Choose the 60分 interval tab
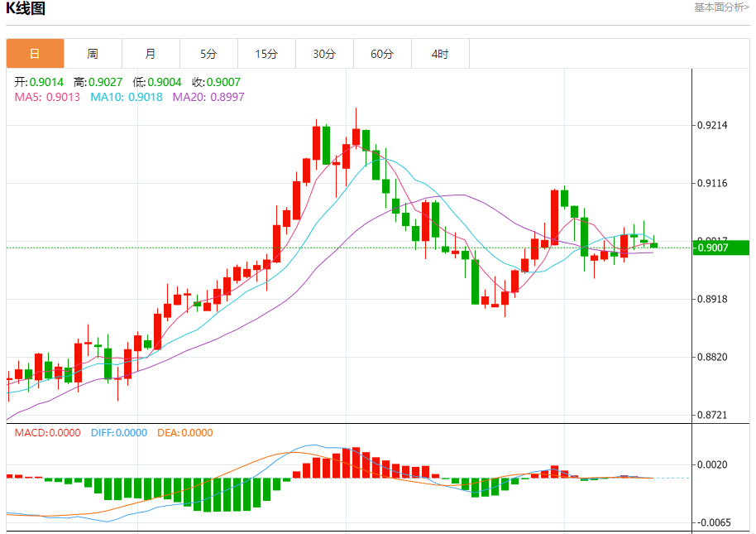The image size is (756, 534). tap(382, 54)
